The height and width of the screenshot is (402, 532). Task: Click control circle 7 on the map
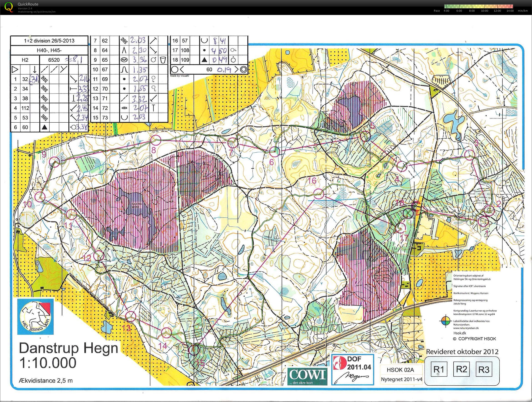pos(233,143)
